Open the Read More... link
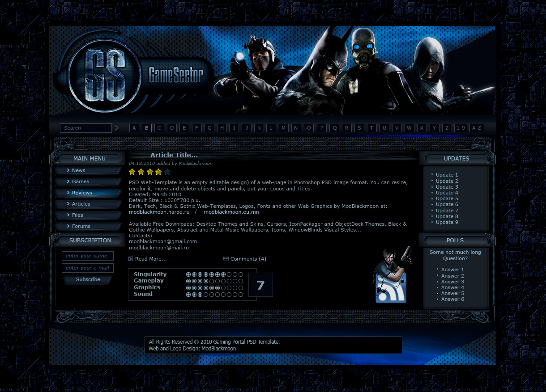Screen dimensions: 546x392 click(151, 259)
